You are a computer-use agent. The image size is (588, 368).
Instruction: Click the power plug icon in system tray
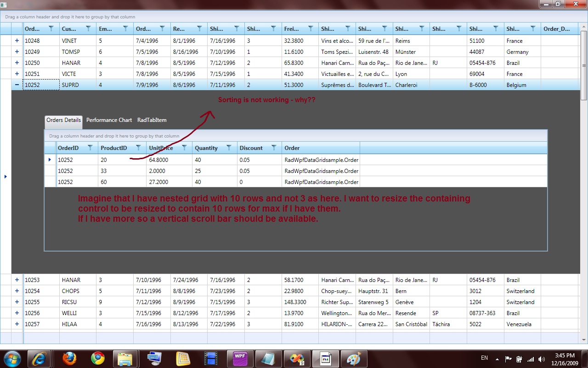coord(520,359)
